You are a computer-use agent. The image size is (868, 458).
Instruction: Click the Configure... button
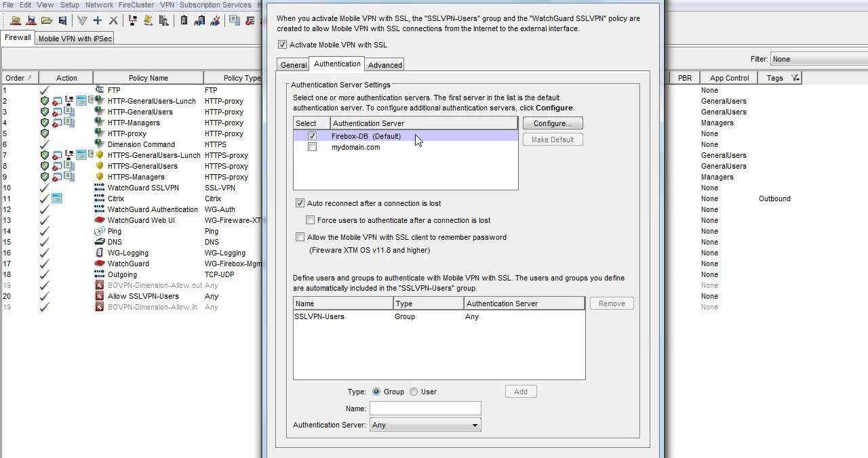tap(553, 123)
